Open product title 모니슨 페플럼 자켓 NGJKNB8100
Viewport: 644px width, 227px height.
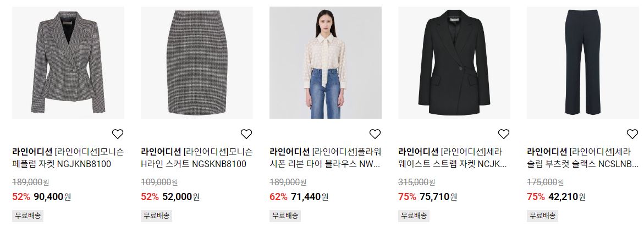click(x=68, y=158)
